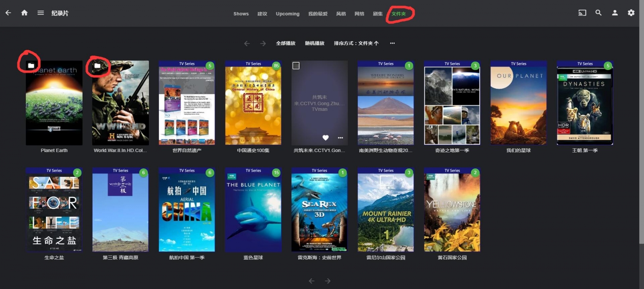Open more options on 共筑未来 card
Image resolution: width=644 pixels, height=289 pixels.
pyautogui.click(x=341, y=138)
